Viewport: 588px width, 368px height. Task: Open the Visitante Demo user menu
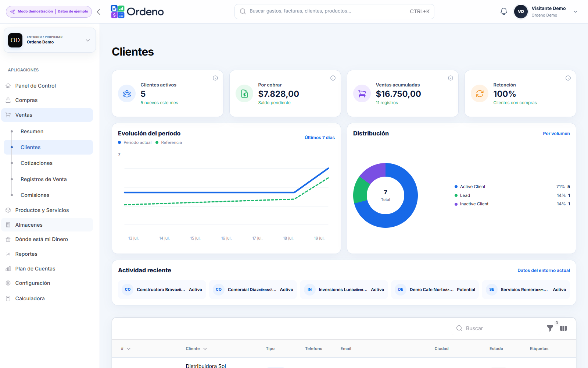point(546,11)
